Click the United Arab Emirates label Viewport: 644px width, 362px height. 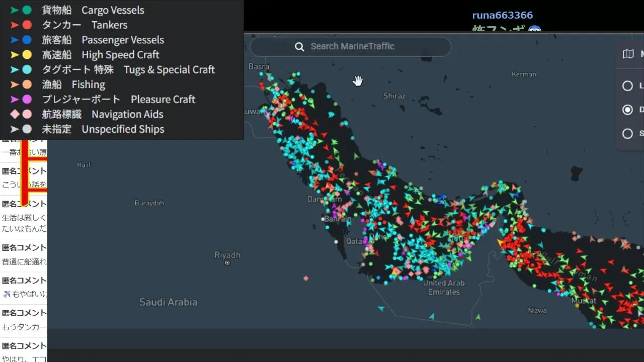pyautogui.click(x=444, y=287)
